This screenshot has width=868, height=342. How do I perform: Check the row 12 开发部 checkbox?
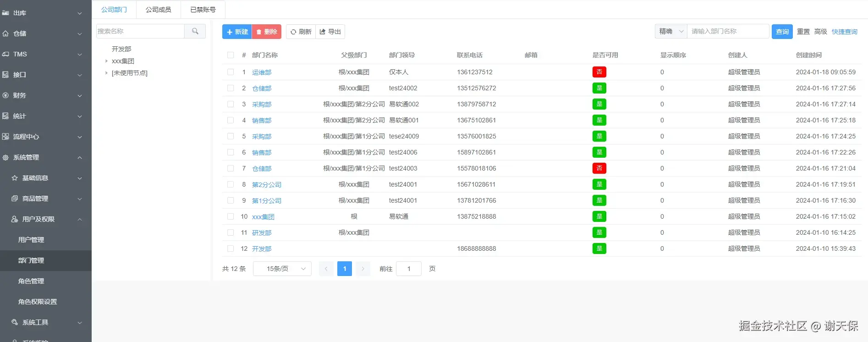(231, 248)
